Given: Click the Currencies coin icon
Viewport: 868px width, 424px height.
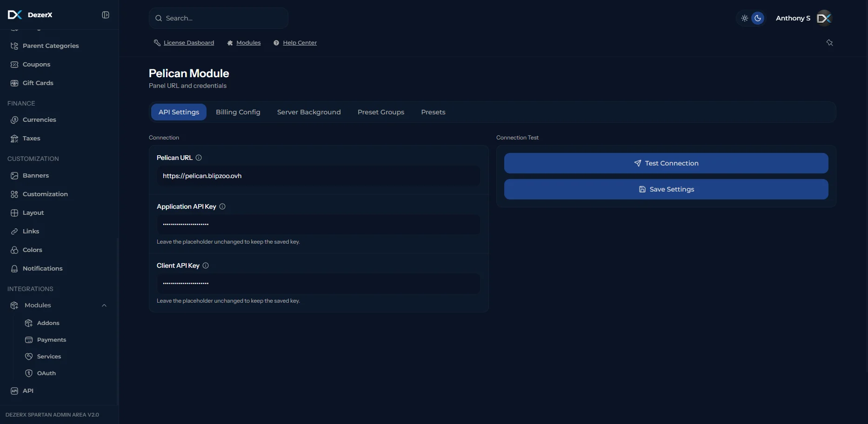Looking at the screenshot, I should [14, 119].
